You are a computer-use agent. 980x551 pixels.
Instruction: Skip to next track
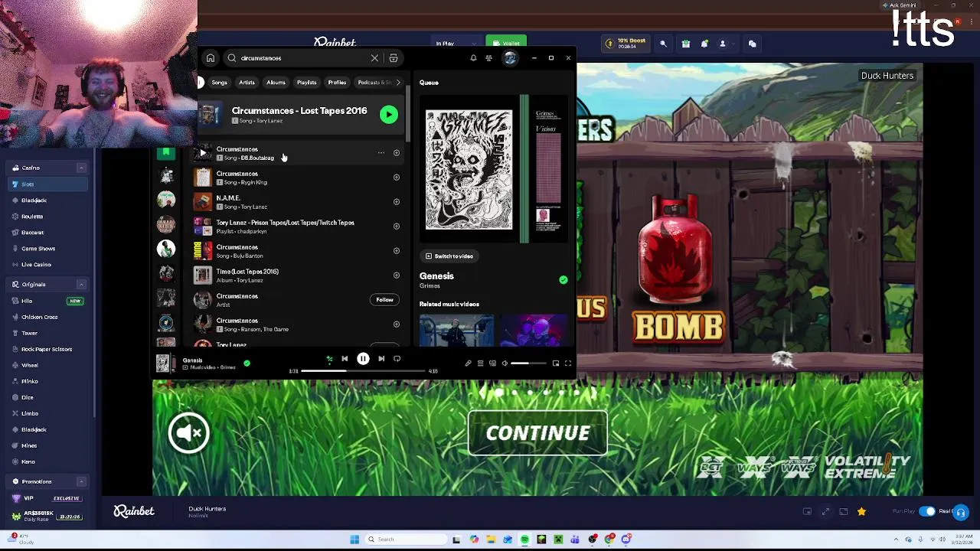[x=381, y=359]
